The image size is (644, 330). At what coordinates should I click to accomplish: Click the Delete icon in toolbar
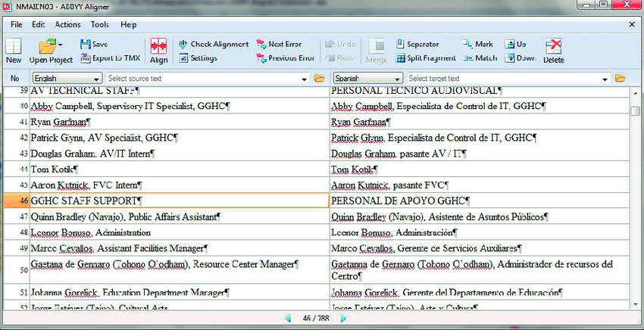[x=553, y=50]
